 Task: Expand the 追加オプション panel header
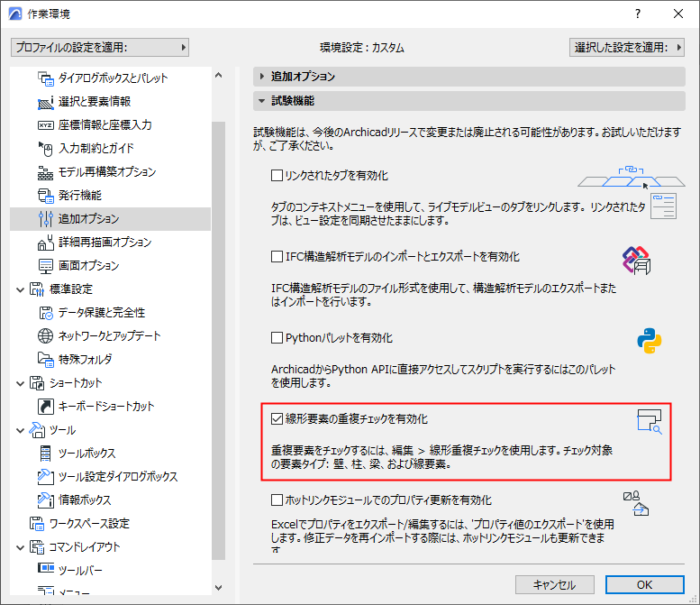[x=469, y=77]
